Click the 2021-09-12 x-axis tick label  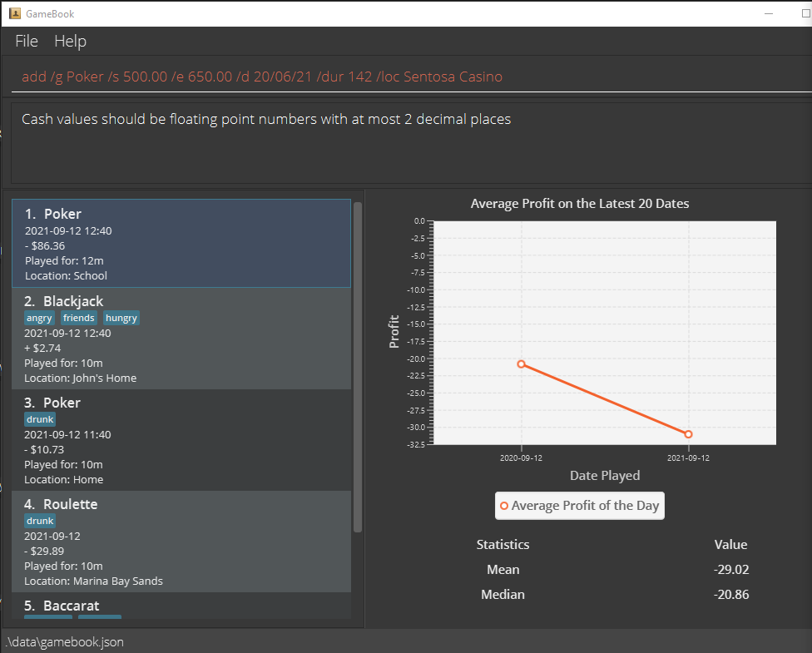688,458
